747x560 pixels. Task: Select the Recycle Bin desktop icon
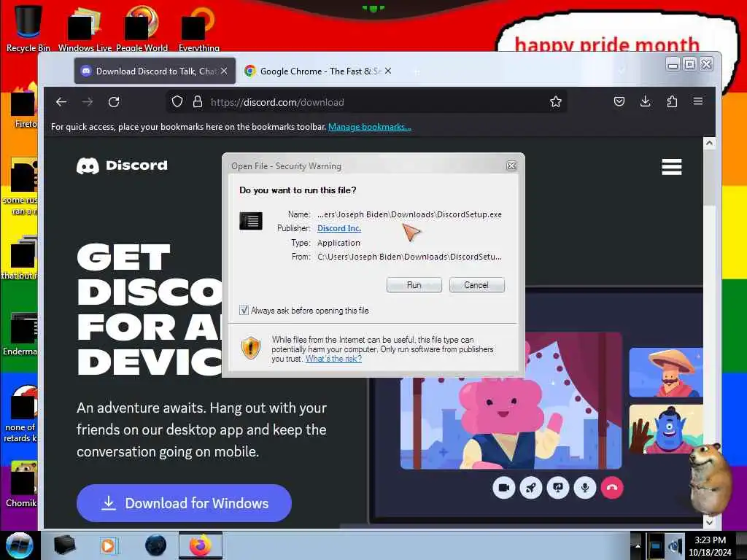[28, 28]
